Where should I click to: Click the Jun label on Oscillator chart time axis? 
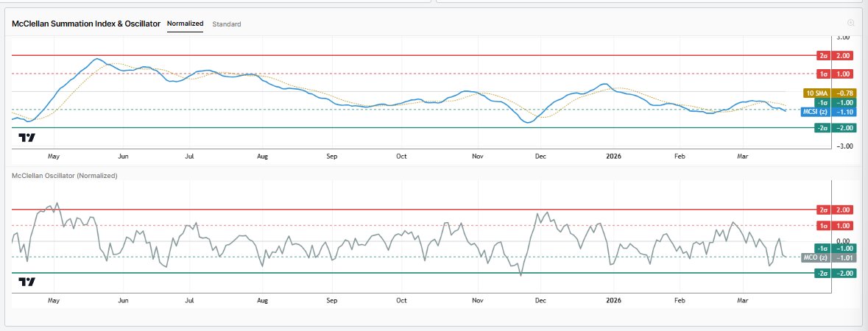pyautogui.click(x=124, y=301)
